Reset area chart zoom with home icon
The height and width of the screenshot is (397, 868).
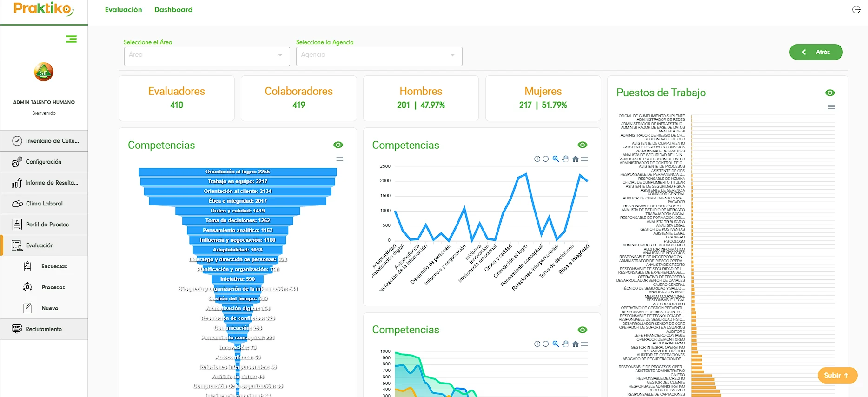pos(576,344)
